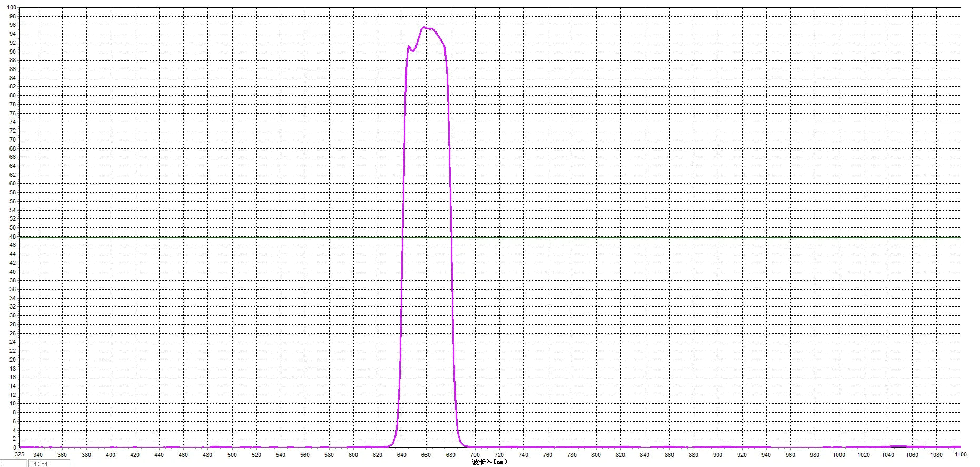Select the 1100 label on the x-axis
980x467 pixels.
tap(960, 454)
